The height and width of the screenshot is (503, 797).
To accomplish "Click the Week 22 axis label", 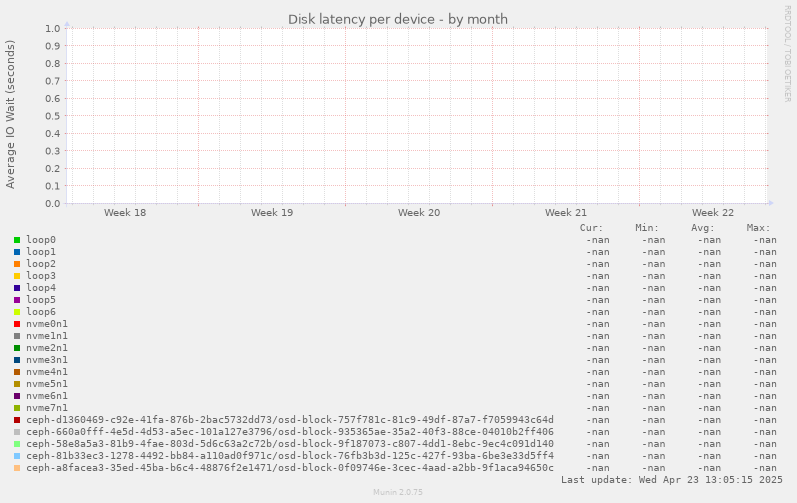I will pos(713,213).
